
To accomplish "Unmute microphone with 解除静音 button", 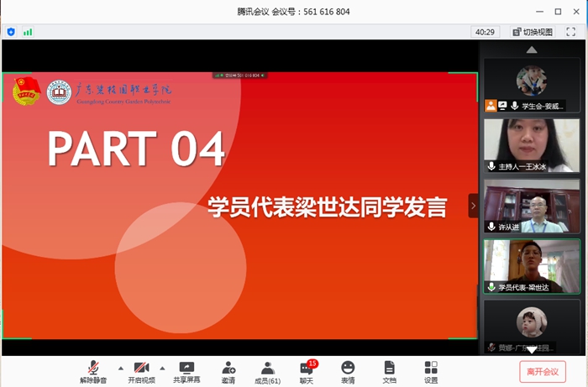I will point(93,372).
